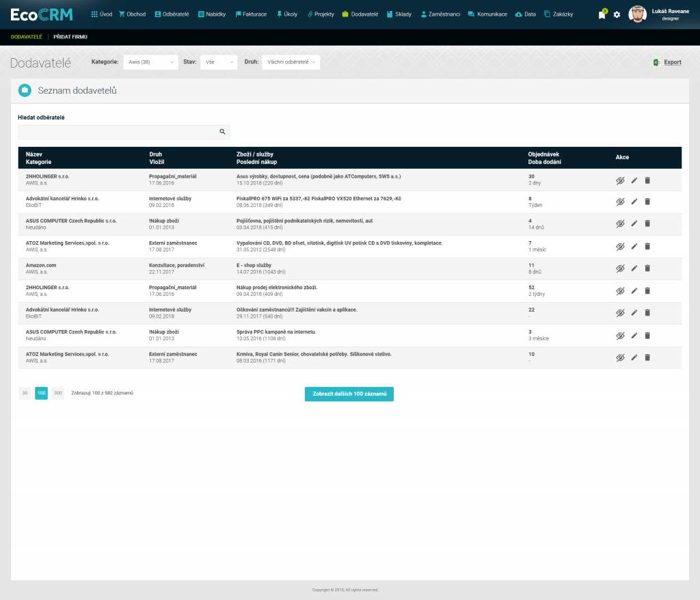The width and height of the screenshot is (700, 600).
Task: Click the magnifier icon in search field
Action: pyautogui.click(x=222, y=132)
